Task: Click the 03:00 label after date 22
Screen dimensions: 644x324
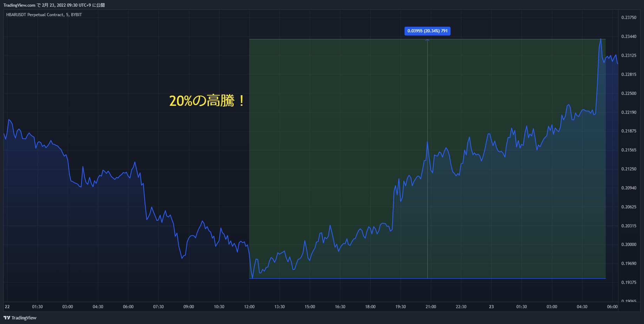Action: coord(68,307)
